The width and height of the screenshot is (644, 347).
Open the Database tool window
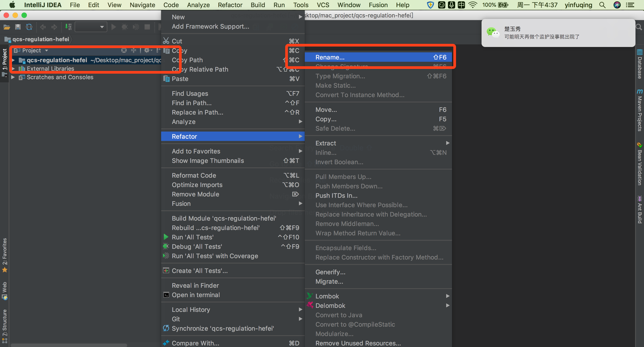point(640,64)
